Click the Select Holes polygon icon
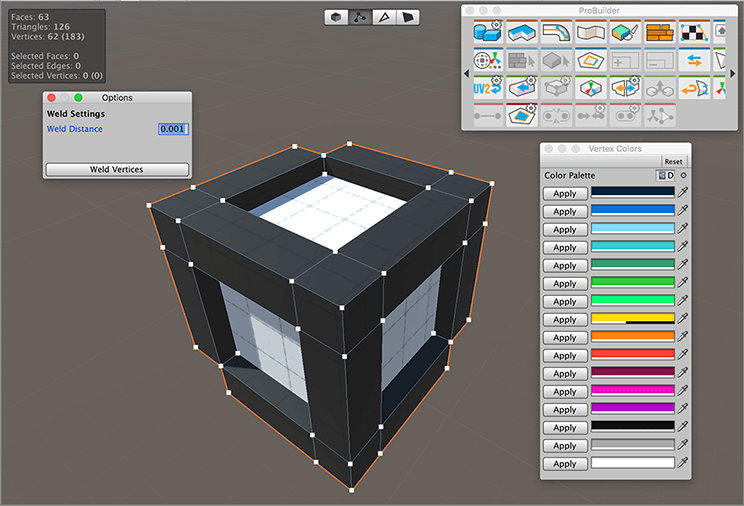744x506 pixels. pos(591,60)
